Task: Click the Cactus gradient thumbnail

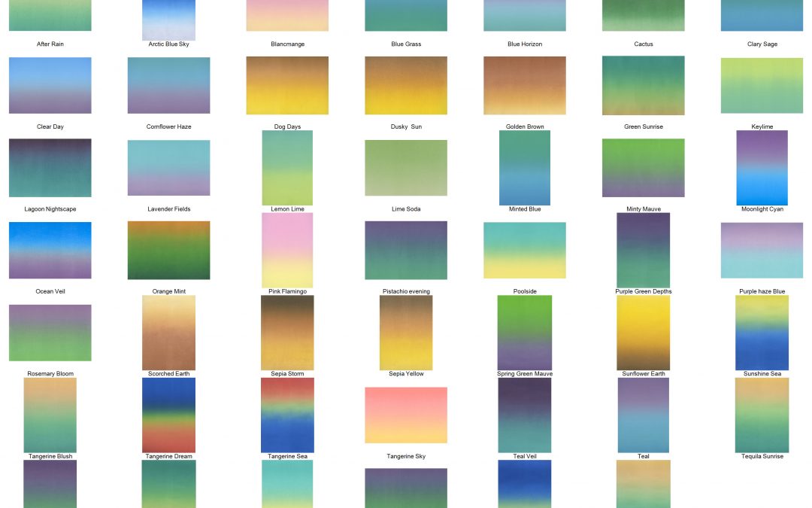Action: pyautogui.click(x=643, y=15)
